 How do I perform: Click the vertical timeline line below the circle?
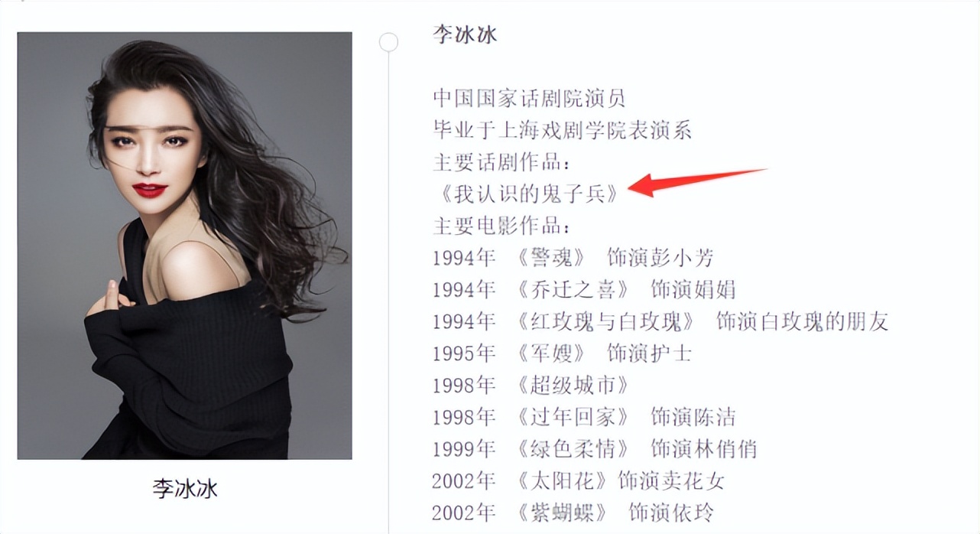tap(389, 291)
